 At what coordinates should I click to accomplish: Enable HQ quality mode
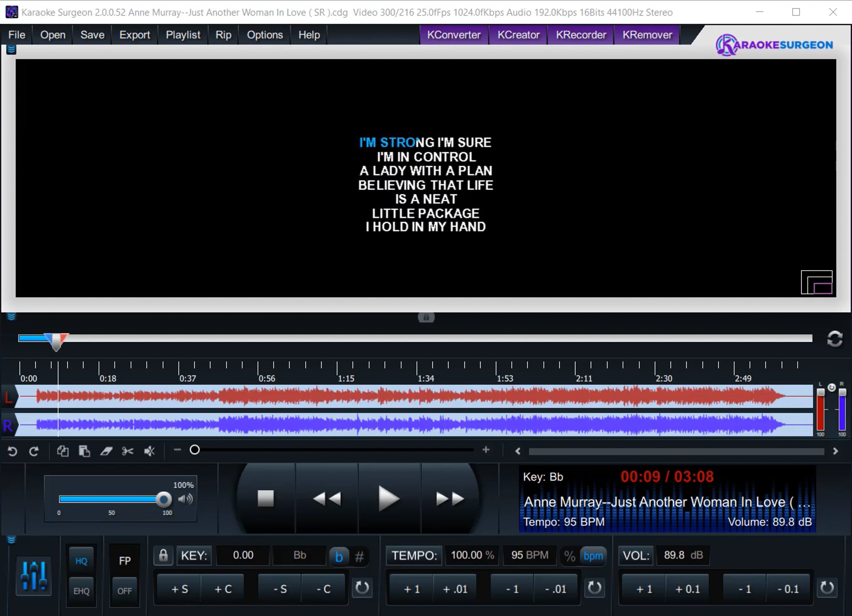81,561
